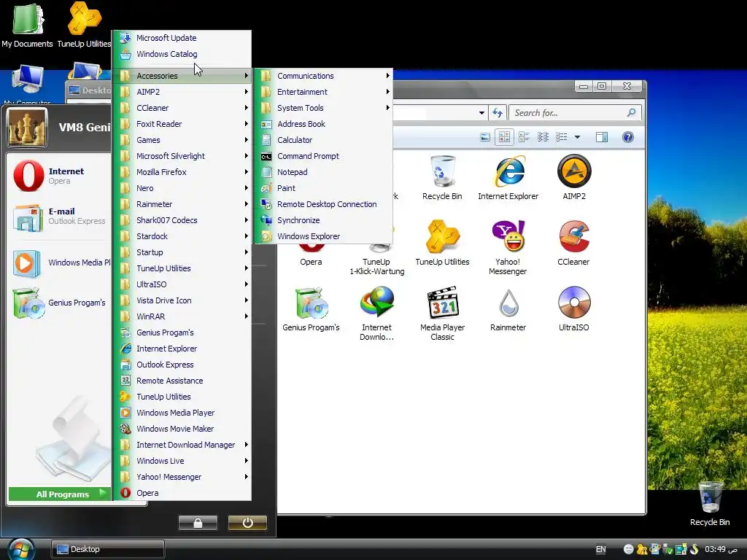The height and width of the screenshot is (560, 747).
Task: Toggle the preview pane toolbar icon
Action: click(x=602, y=137)
